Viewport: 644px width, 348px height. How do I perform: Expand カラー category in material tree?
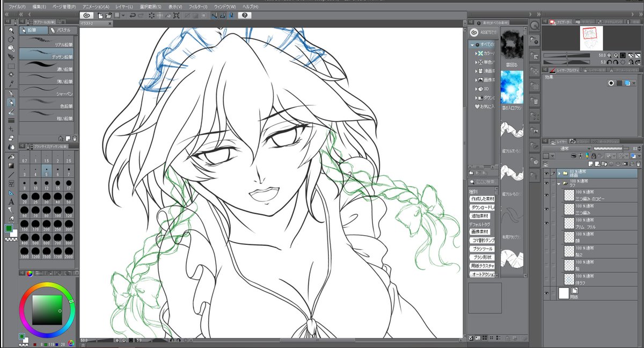click(475, 53)
